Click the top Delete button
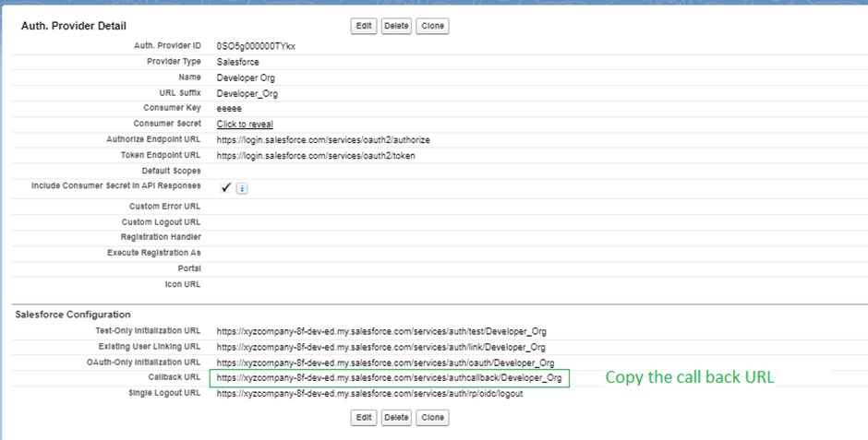This screenshot has width=868, height=440. tap(396, 26)
